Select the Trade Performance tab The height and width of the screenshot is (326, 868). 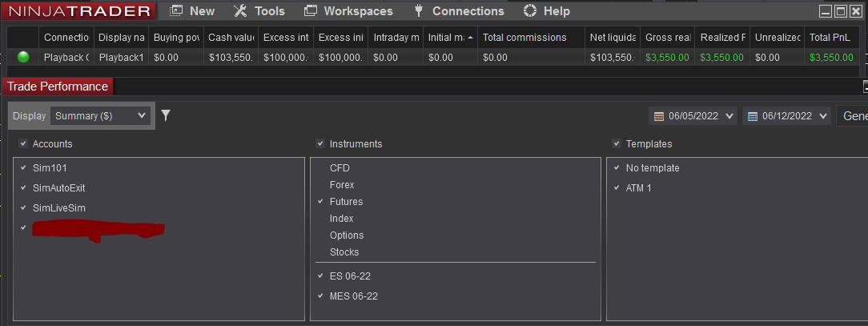click(57, 87)
